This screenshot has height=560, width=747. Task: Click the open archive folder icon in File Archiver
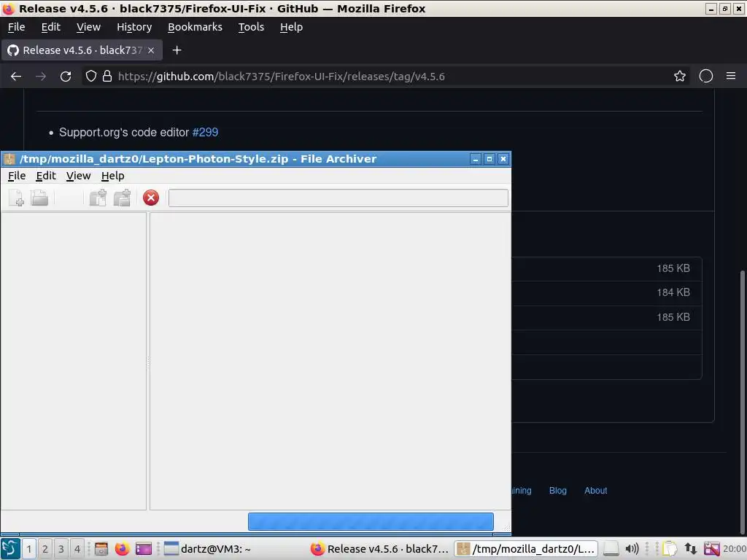coord(39,198)
